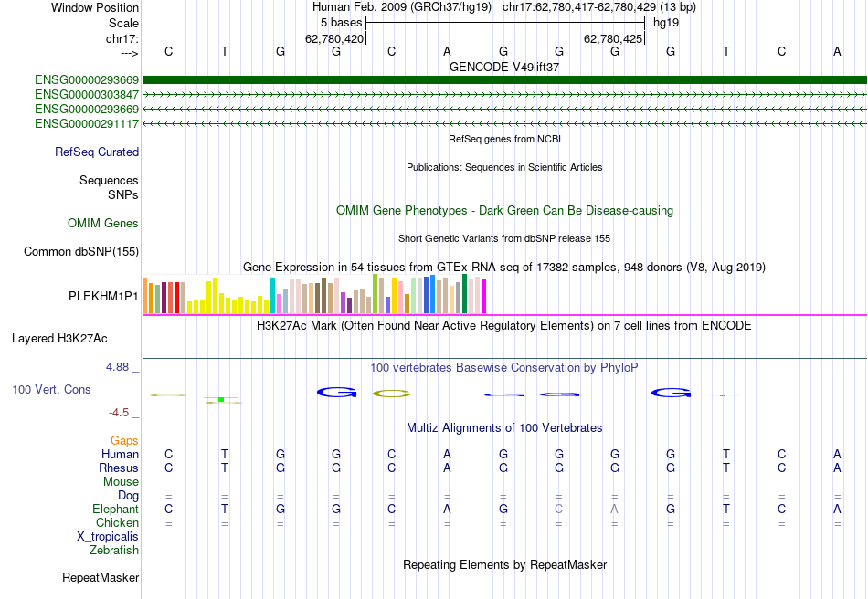Click the Human alignment row label
868x599 pixels.
(120, 454)
